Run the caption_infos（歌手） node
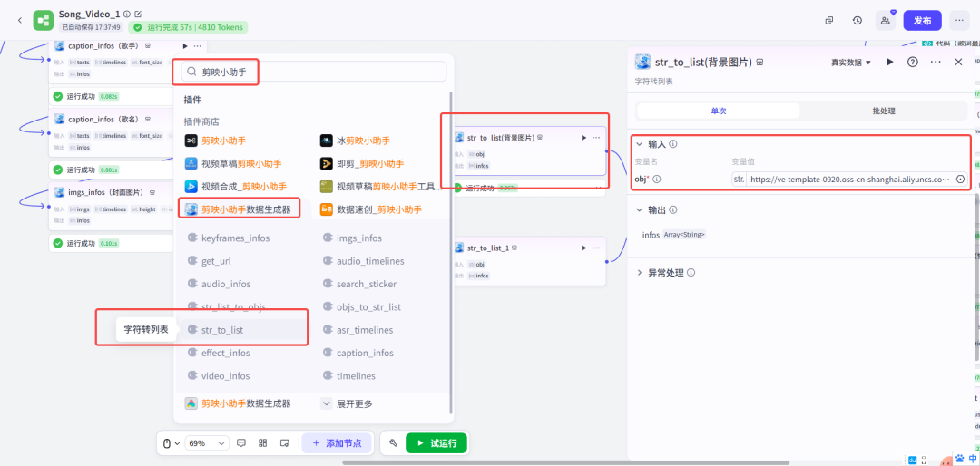The width and height of the screenshot is (980, 466). pyautogui.click(x=185, y=46)
